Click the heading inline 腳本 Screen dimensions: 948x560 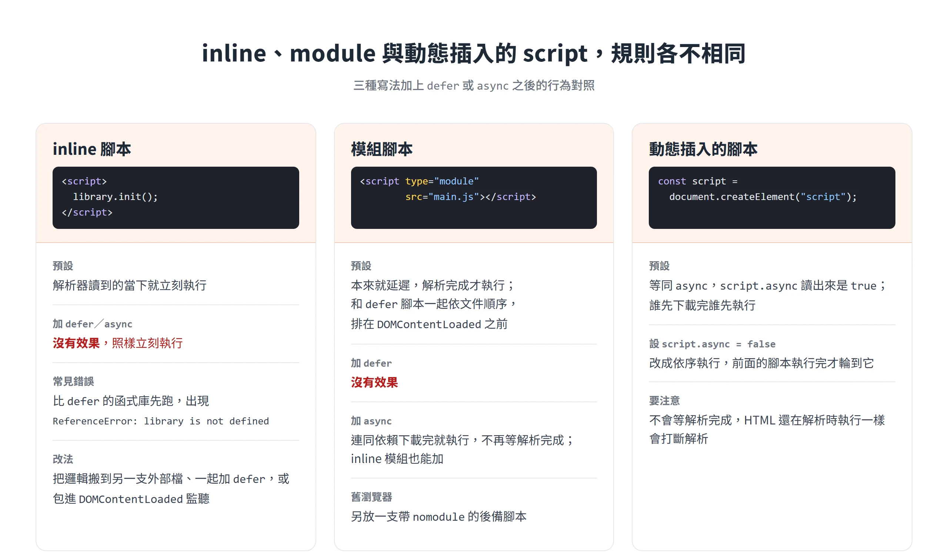tap(92, 149)
